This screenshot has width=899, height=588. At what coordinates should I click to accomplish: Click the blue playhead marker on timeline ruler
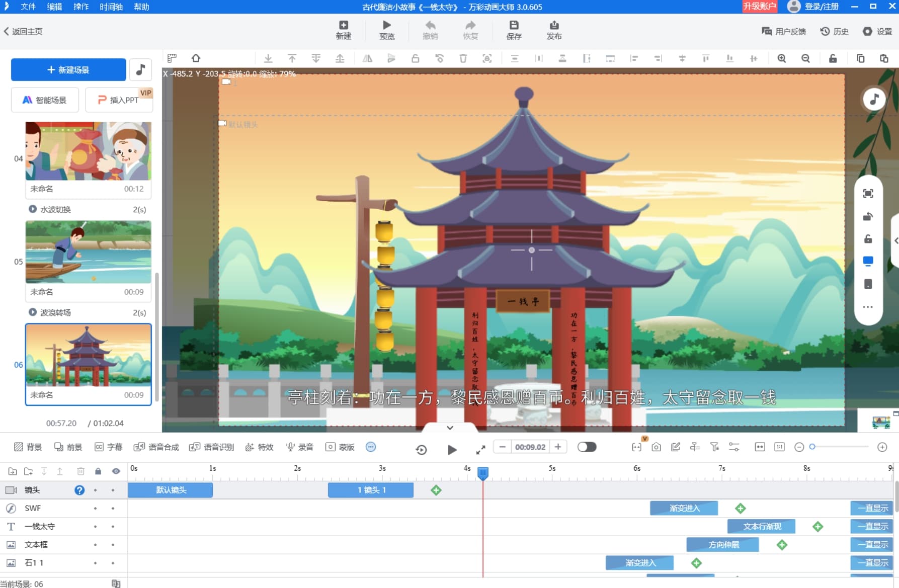point(482,472)
